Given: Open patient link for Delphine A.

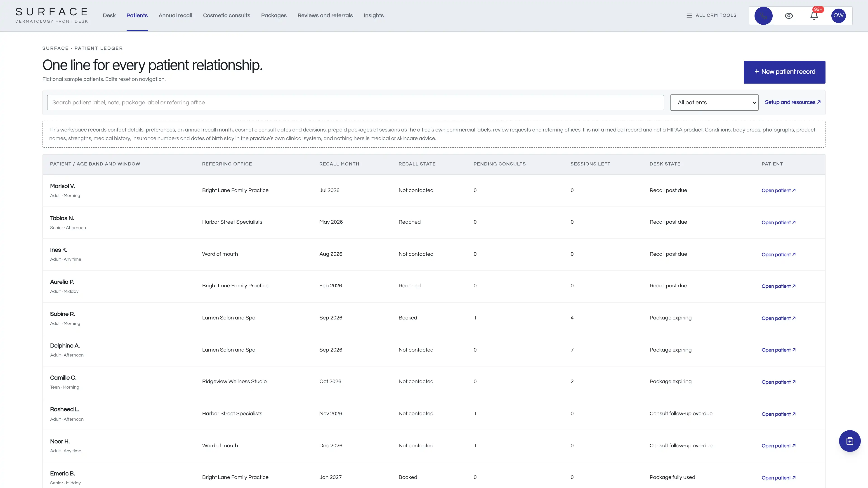Looking at the screenshot, I should (x=778, y=350).
